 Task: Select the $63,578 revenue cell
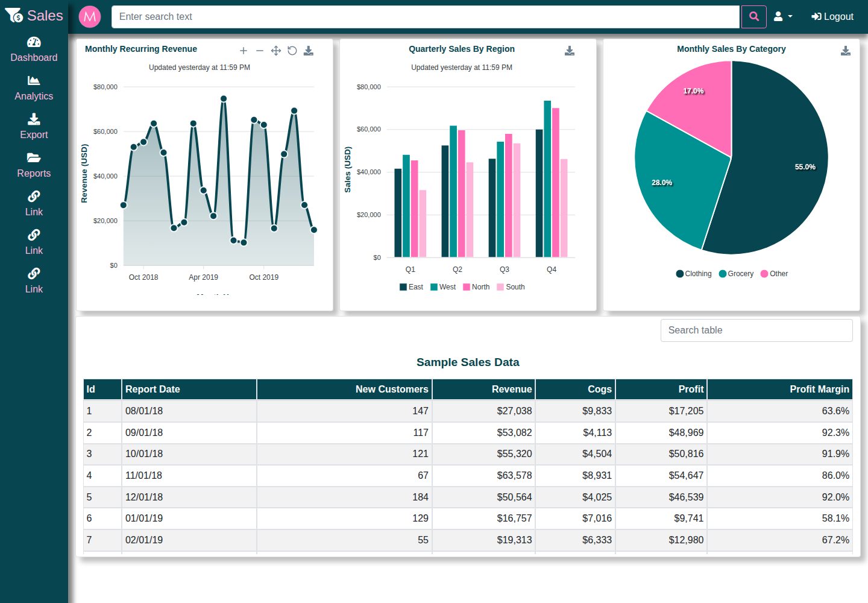coord(484,476)
